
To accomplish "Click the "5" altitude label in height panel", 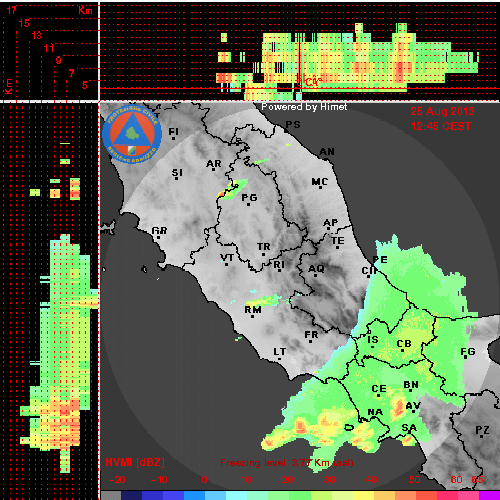I will click(85, 85).
